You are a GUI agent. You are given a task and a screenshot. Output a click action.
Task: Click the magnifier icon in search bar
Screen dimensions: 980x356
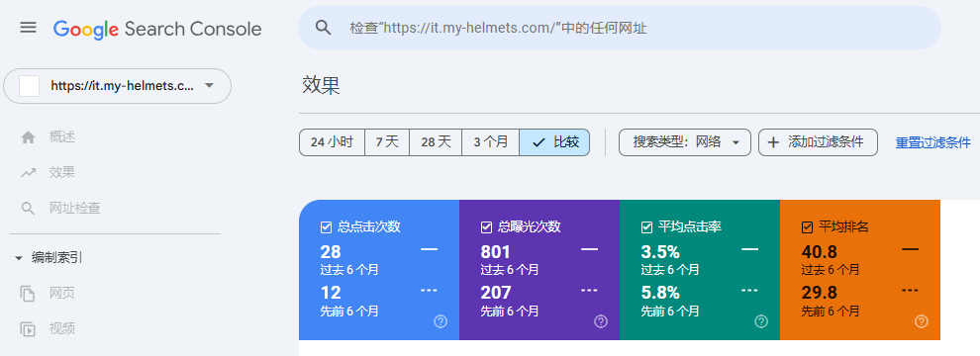pos(323,28)
